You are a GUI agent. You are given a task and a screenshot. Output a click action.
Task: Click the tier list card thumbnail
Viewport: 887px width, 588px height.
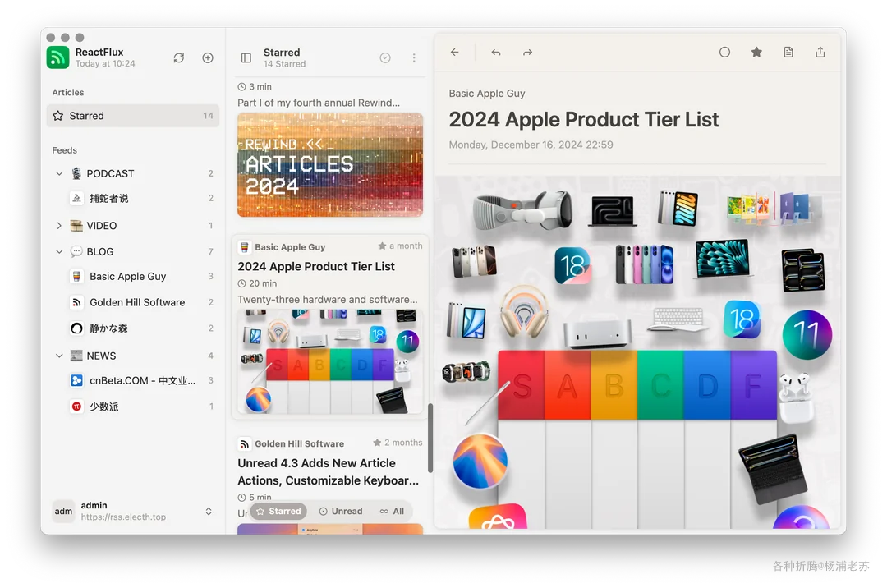click(330, 362)
